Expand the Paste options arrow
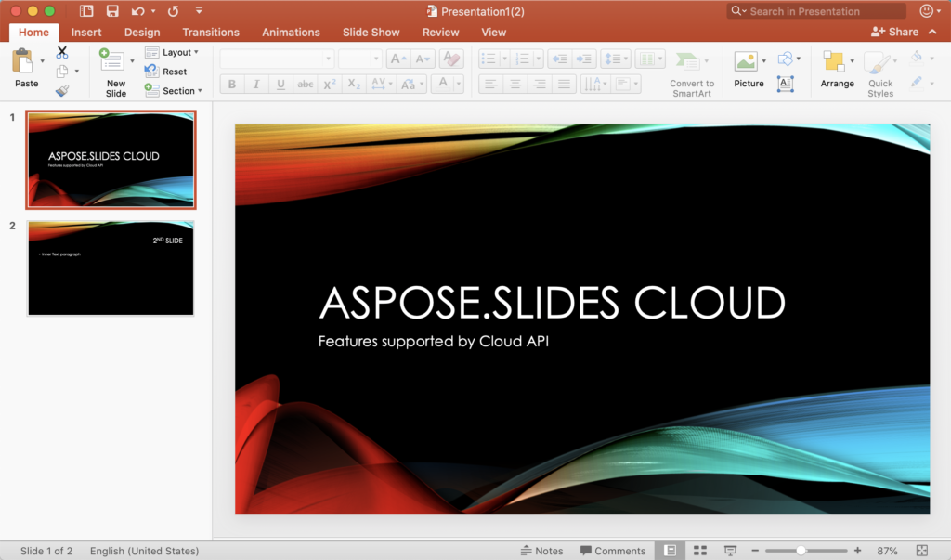The height and width of the screenshot is (560, 951). [42, 61]
